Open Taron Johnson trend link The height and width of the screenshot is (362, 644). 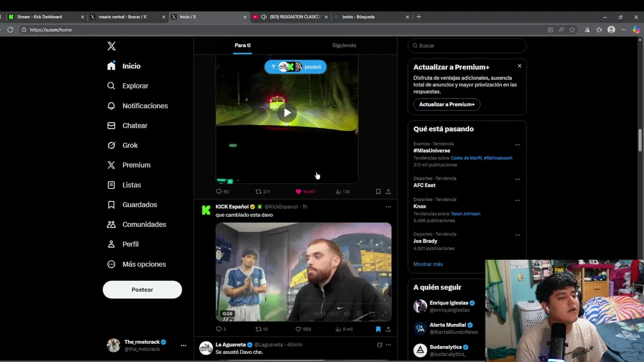(x=465, y=214)
